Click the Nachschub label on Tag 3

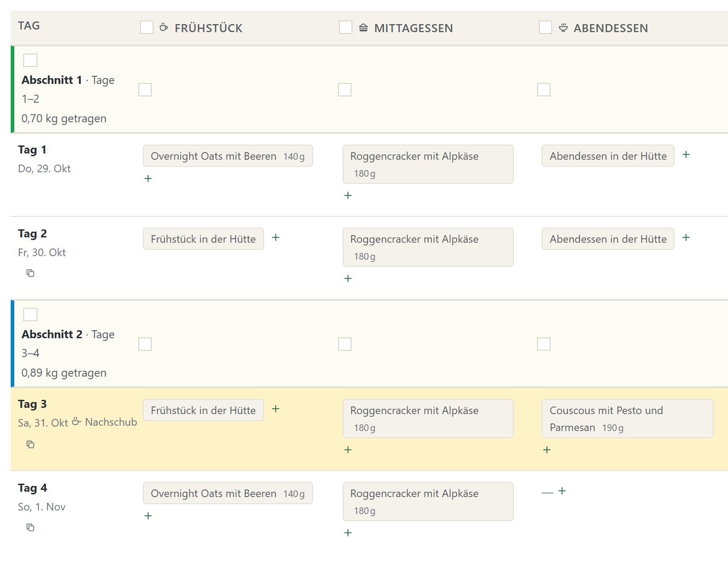click(104, 422)
